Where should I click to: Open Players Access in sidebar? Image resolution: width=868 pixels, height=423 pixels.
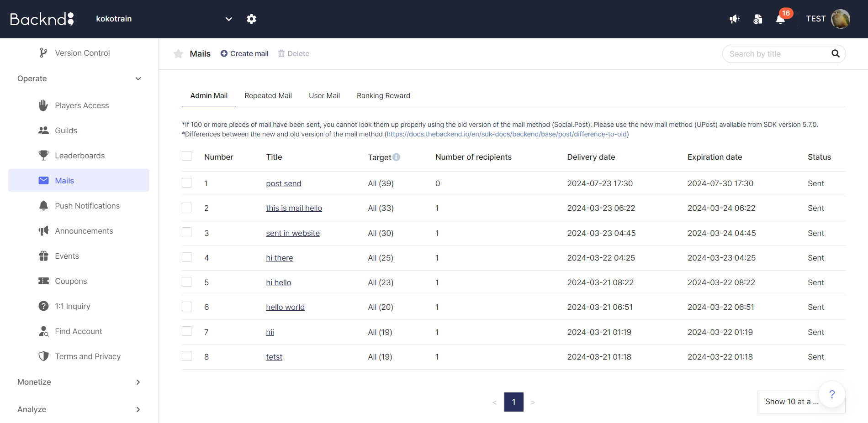79,105
